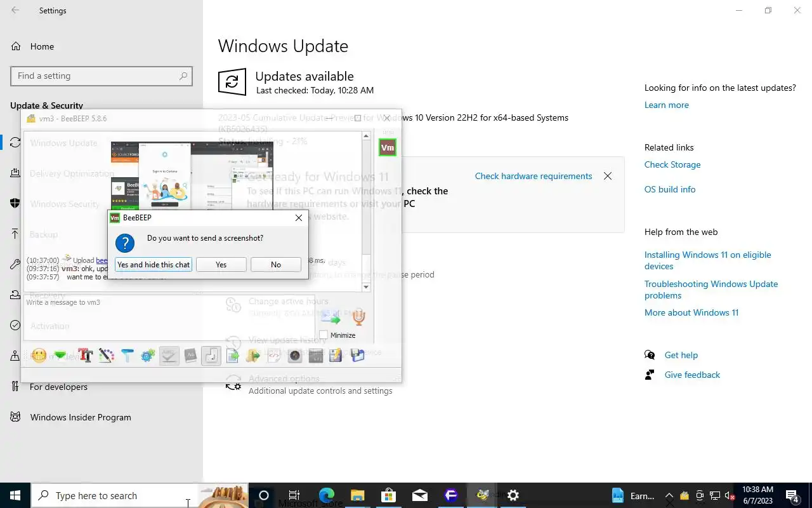The width and height of the screenshot is (812, 508).
Task: Click the taskbar clock showing 10:38 AM
Action: 757,495
